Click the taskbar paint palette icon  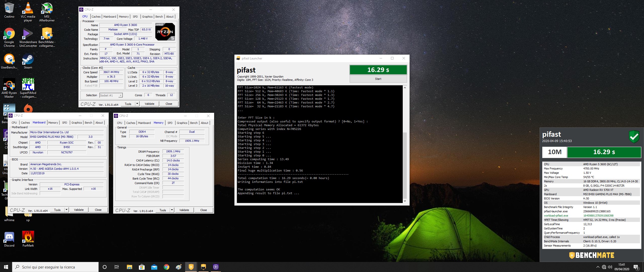179,267
